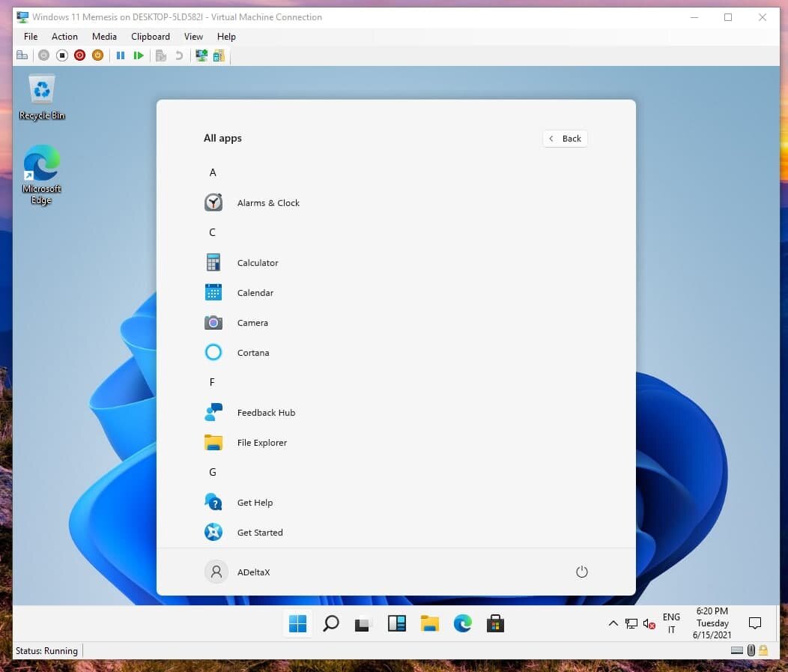Select the Microsoft Edge desktop shortcut

tap(42, 175)
